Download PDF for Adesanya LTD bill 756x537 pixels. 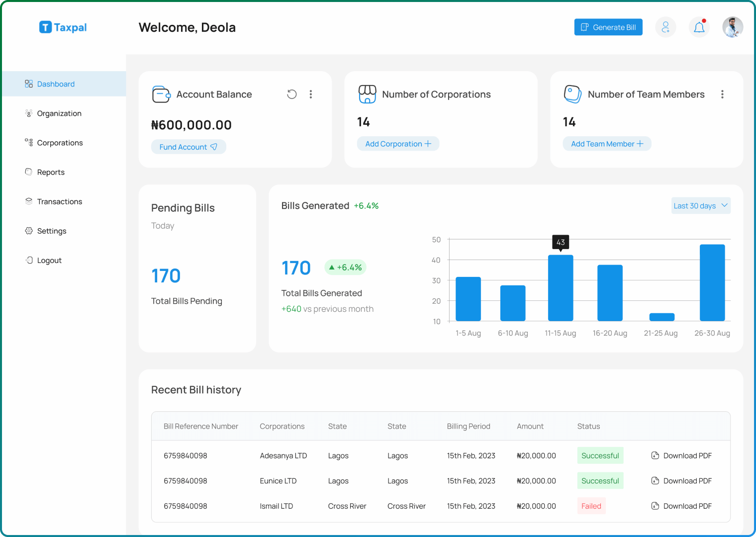point(681,455)
